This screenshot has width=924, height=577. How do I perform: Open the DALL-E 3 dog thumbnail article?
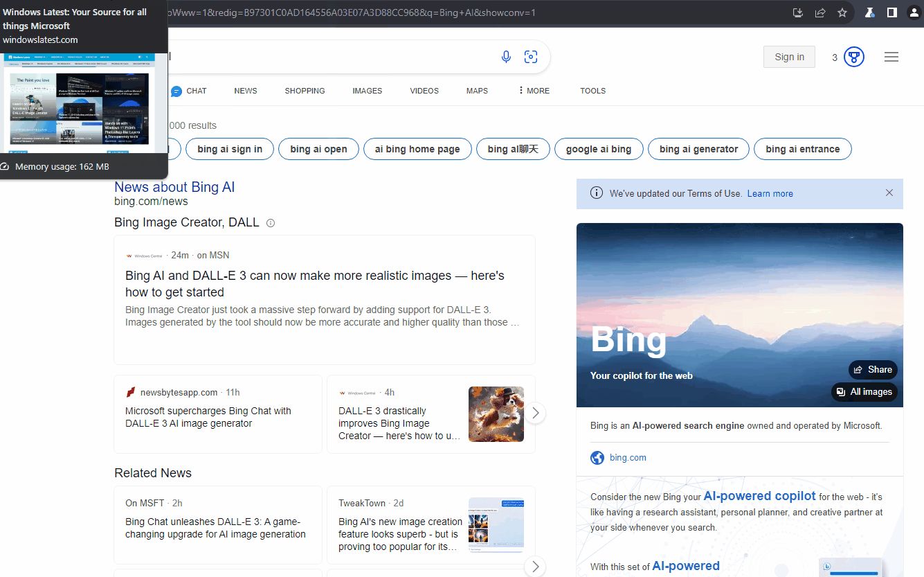click(x=496, y=414)
